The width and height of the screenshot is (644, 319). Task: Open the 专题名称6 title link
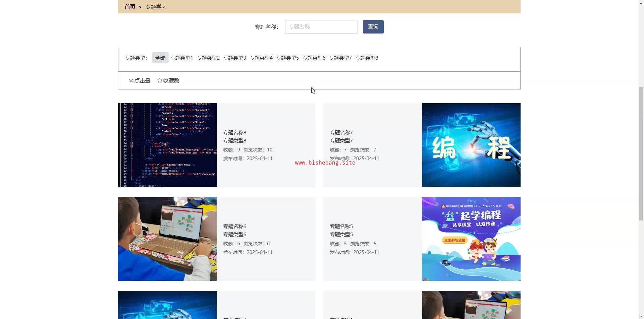(235, 226)
